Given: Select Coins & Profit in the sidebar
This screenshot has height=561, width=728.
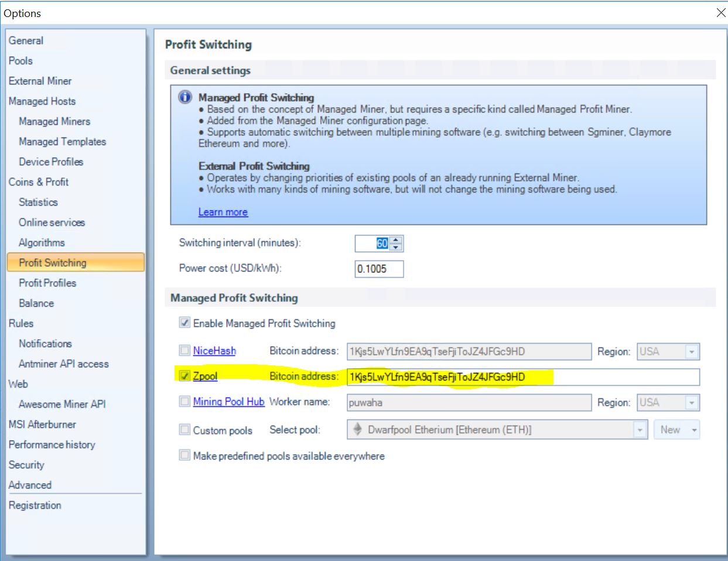Looking at the screenshot, I should tap(38, 182).
